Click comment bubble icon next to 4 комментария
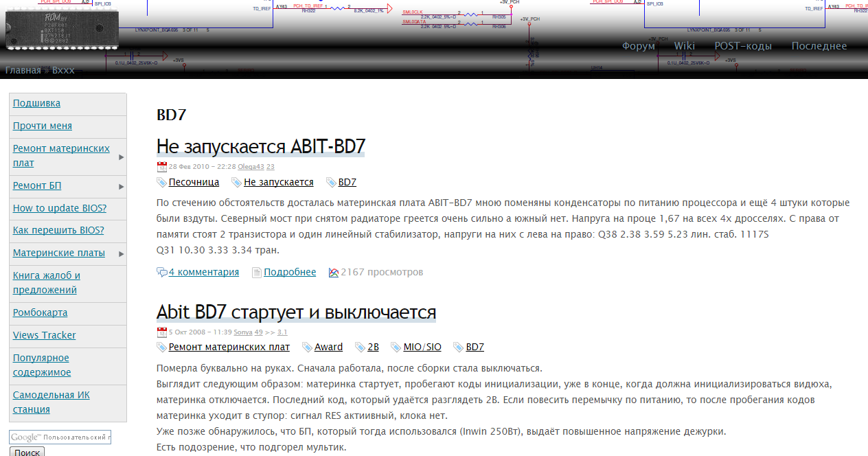 162,273
